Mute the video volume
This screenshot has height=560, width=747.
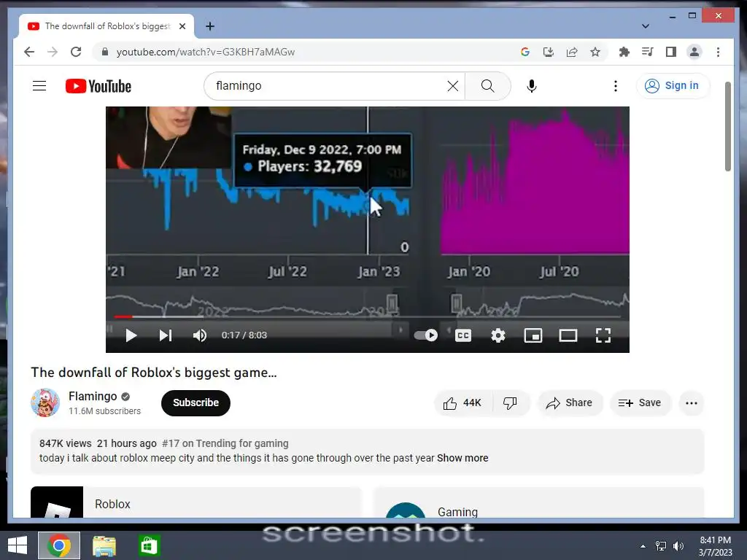(200, 335)
